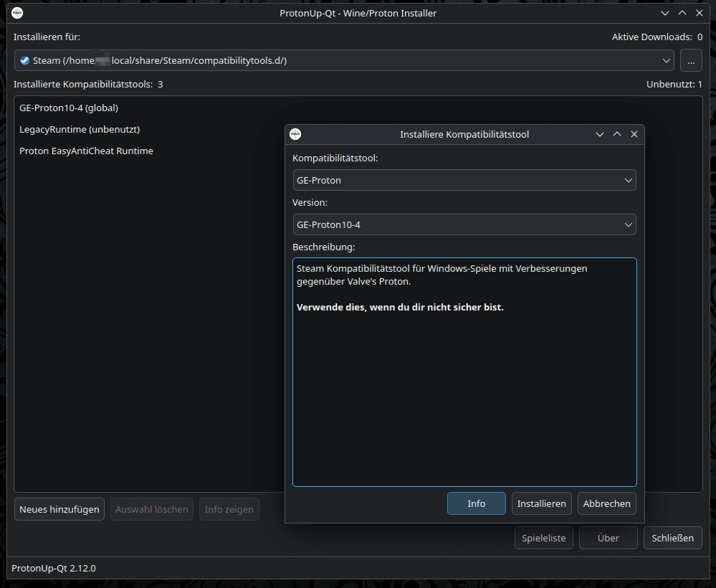Click the 'ProtonUp-Qt 2.12.0' status bar text
Screen dimensions: 716x588
[x=54, y=568]
